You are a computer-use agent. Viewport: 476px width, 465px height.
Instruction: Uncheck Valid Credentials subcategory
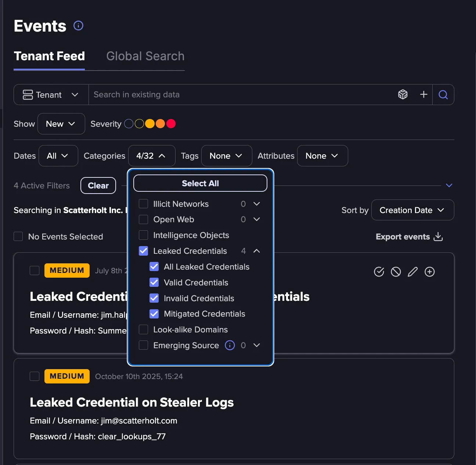tap(154, 282)
